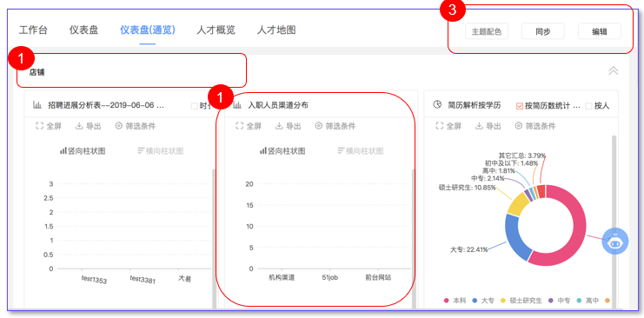
Task: Open fullscreen for 入职人员渠道分布 chart
Action: (x=249, y=126)
